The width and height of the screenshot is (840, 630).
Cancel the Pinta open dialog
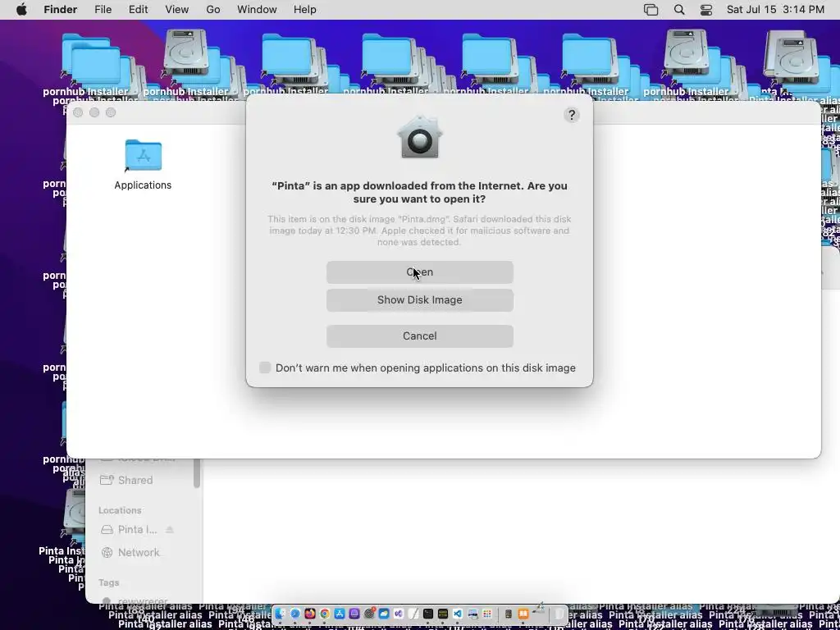coord(419,336)
